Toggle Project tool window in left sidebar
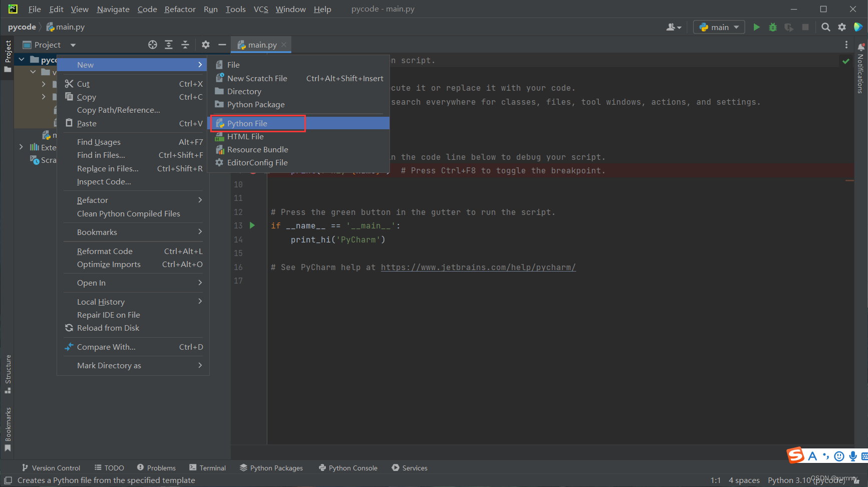The image size is (868, 487). click(x=8, y=56)
